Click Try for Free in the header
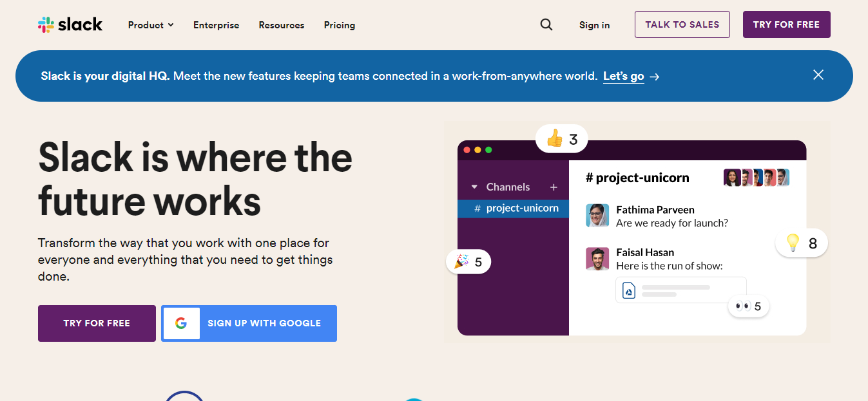The image size is (868, 401). point(787,24)
